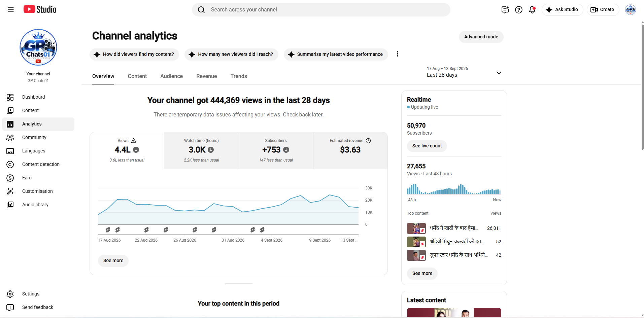Click 'Summarise my latest video performance' chip

(x=336, y=55)
